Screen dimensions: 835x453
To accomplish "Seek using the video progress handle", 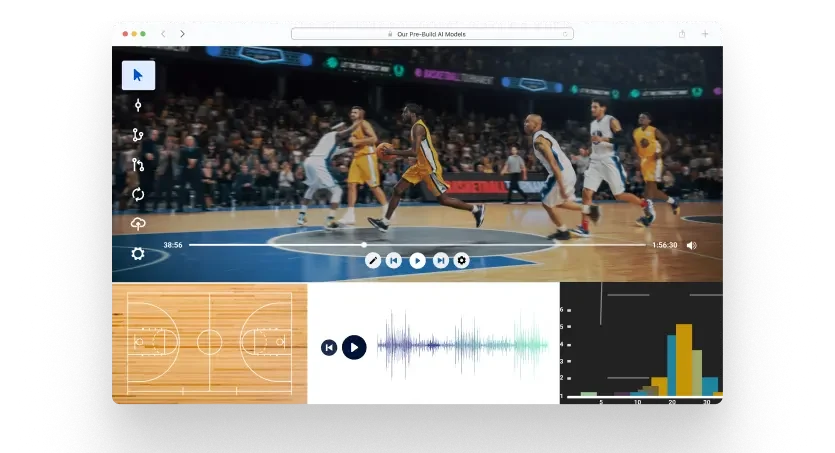I will 364,245.
